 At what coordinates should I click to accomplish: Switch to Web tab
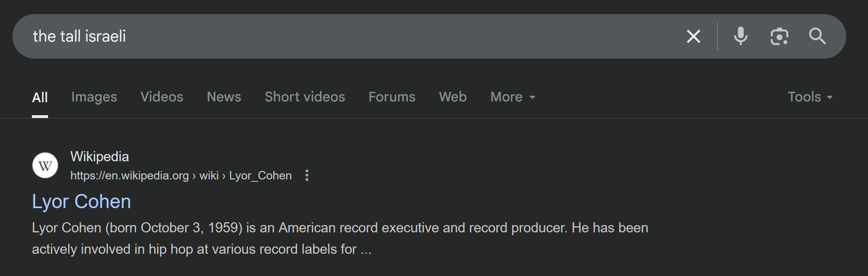tap(453, 97)
